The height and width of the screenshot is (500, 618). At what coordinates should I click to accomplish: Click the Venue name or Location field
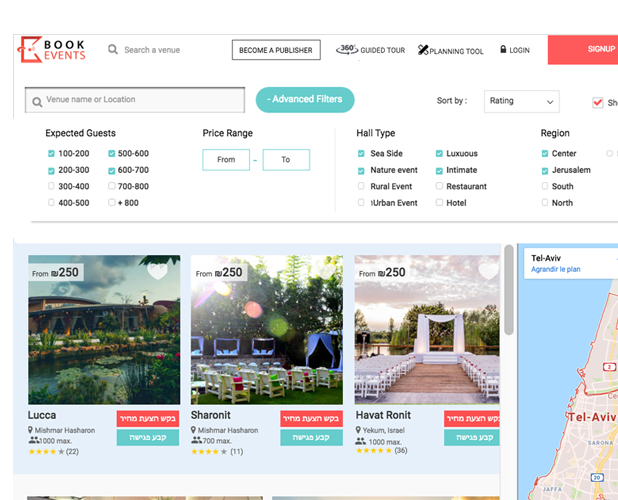point(135,100)
